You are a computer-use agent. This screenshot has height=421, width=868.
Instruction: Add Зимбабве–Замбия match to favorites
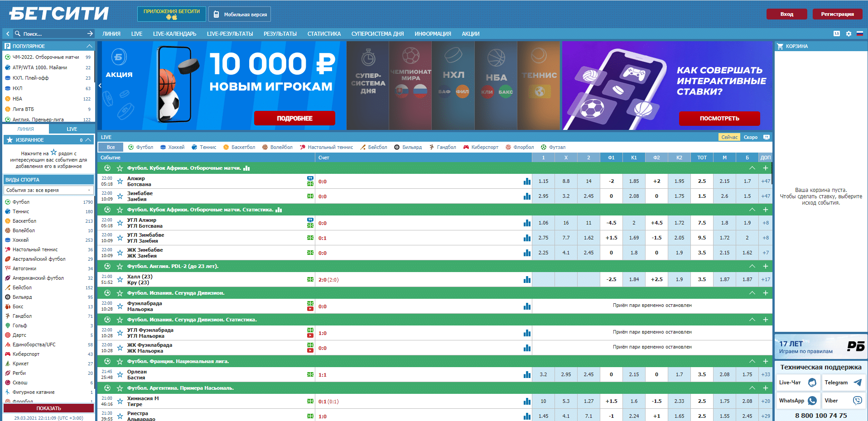[120, 196]
